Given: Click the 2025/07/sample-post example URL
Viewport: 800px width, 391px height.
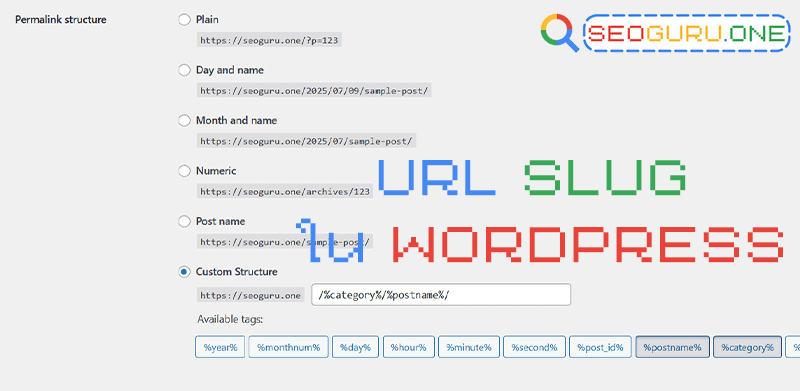Looking at the screenshot, I should 307,141.
